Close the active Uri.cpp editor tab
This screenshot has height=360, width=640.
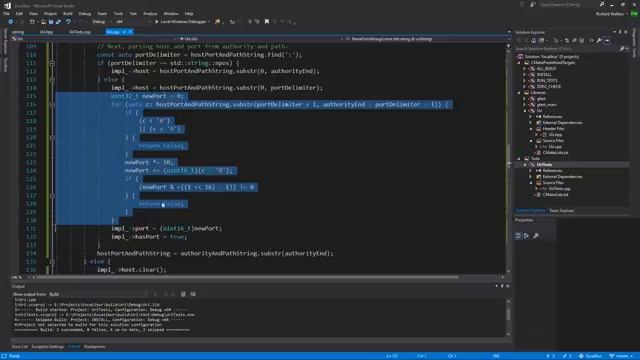pos(131,32)
